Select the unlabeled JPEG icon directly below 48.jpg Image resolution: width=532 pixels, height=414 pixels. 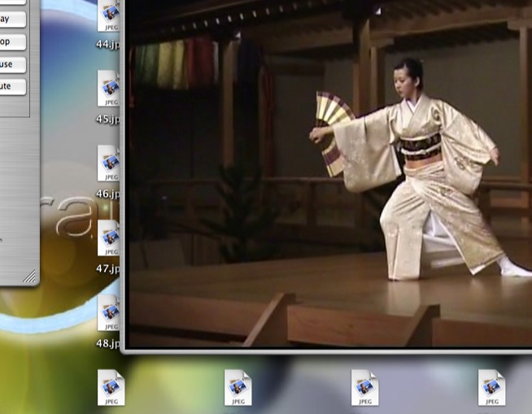click(x=111, y=387)
